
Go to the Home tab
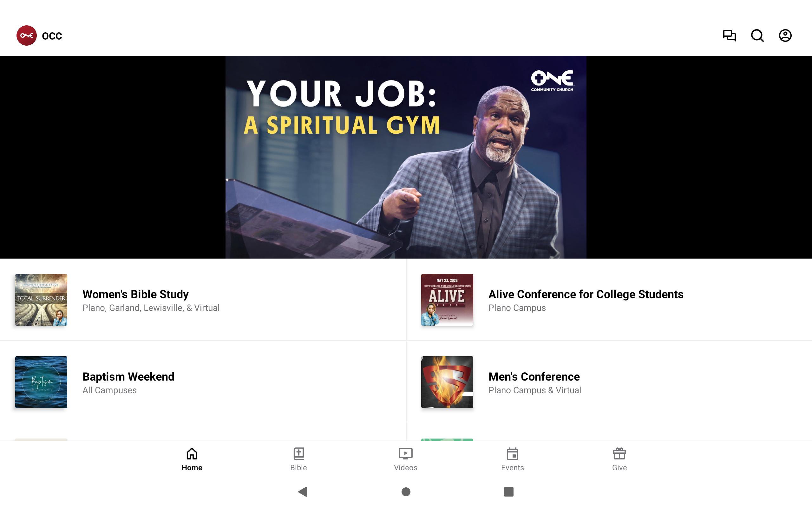pos(192,459)
